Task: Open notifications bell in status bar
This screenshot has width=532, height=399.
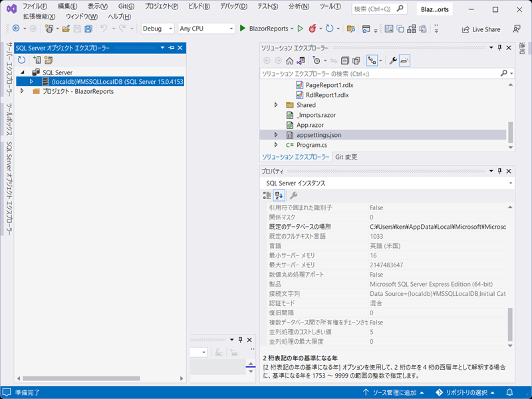Action: click(509, 392)
